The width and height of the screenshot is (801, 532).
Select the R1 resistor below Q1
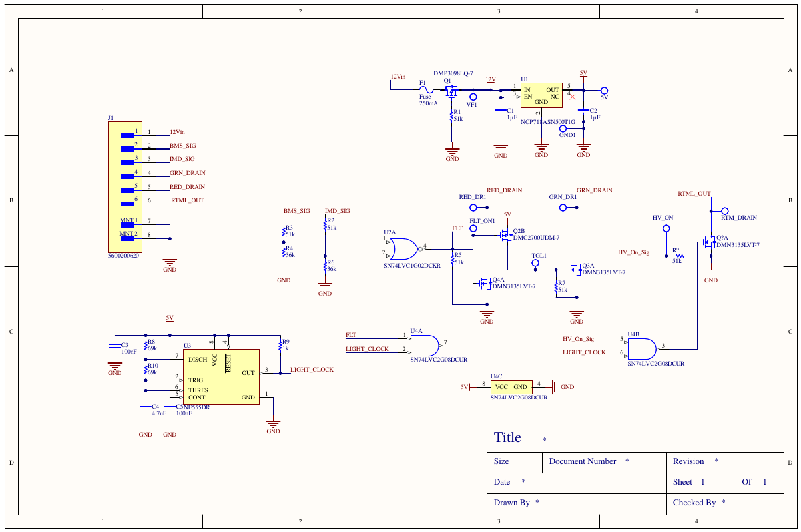(452, 117)
